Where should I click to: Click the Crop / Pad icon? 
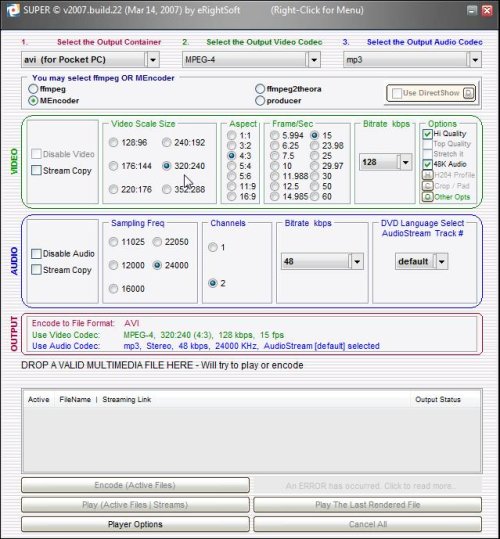427,186
